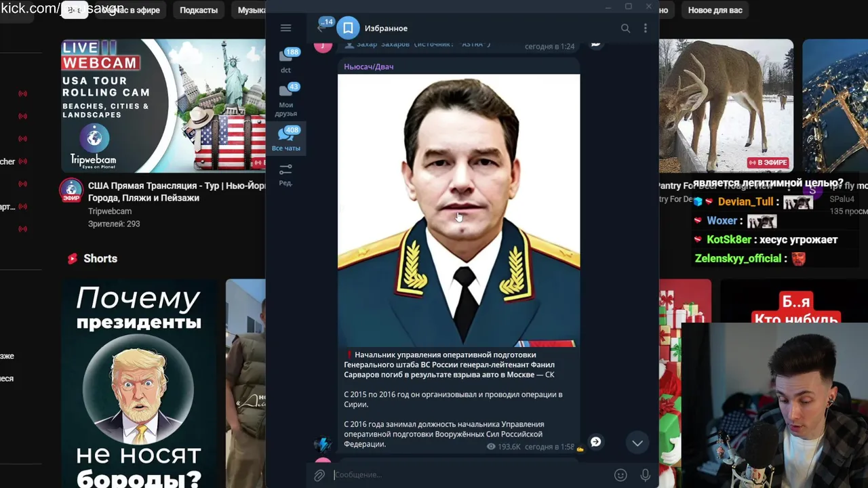This screenshot has width=868, height=488.
Task: Select the Музыка chip on YouTube
Action: [x=250, y=10]
